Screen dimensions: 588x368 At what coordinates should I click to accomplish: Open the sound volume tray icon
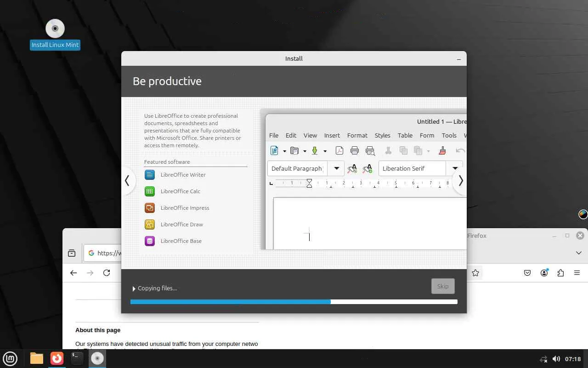(x=556, y=359)
